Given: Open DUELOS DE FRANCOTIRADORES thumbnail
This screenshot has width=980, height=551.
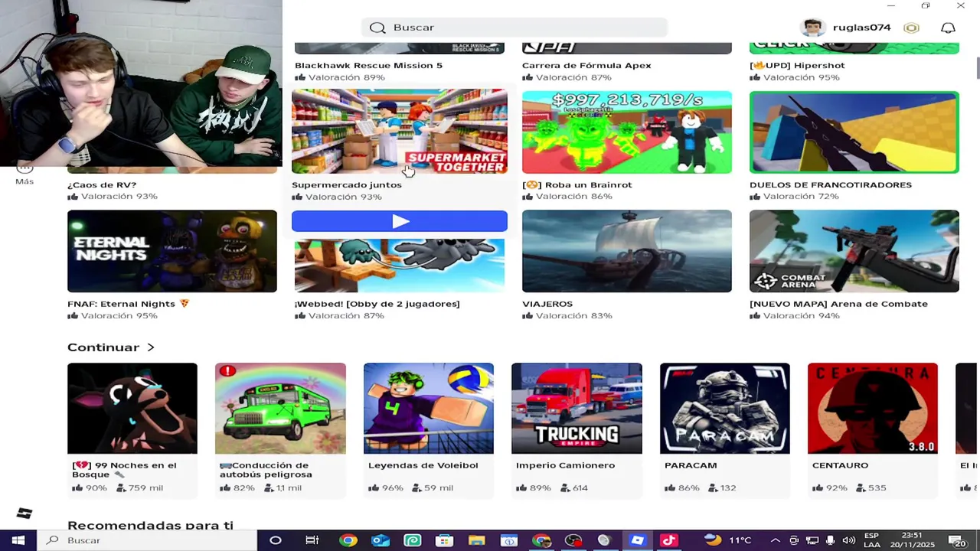Looking at the screenshot, I should click(x=854, y=132).
